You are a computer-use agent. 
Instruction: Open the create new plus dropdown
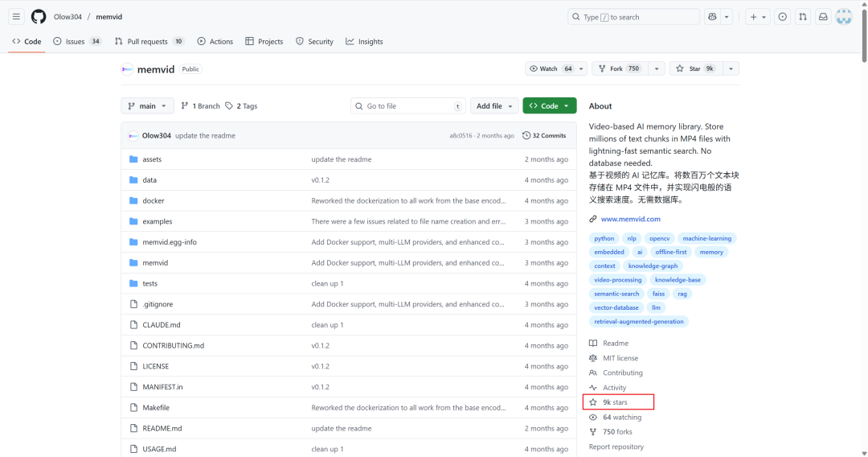[x=758, y=17]
